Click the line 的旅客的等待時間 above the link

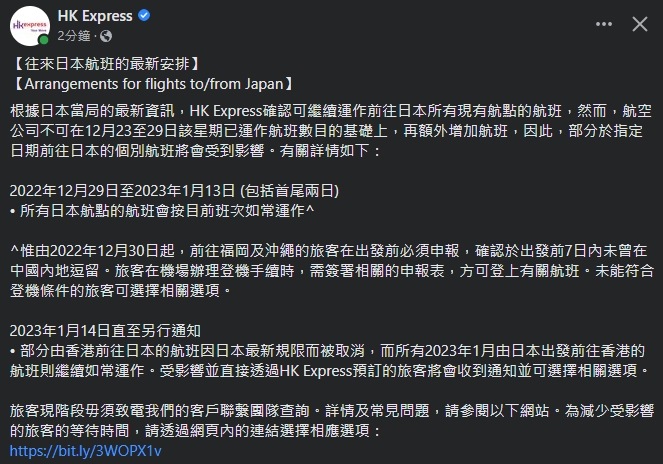tap(196, 431)
